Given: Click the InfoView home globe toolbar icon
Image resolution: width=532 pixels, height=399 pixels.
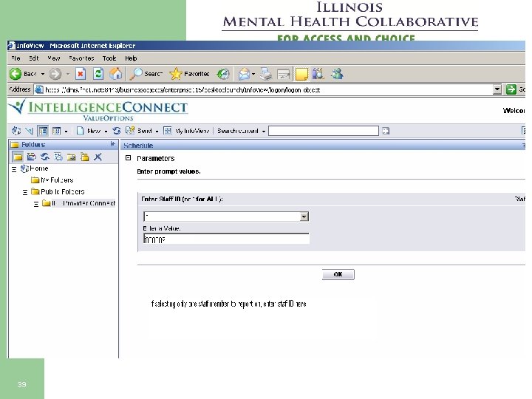Looking at the screenshot, I should pyautogui.click(x=16, y=131).
